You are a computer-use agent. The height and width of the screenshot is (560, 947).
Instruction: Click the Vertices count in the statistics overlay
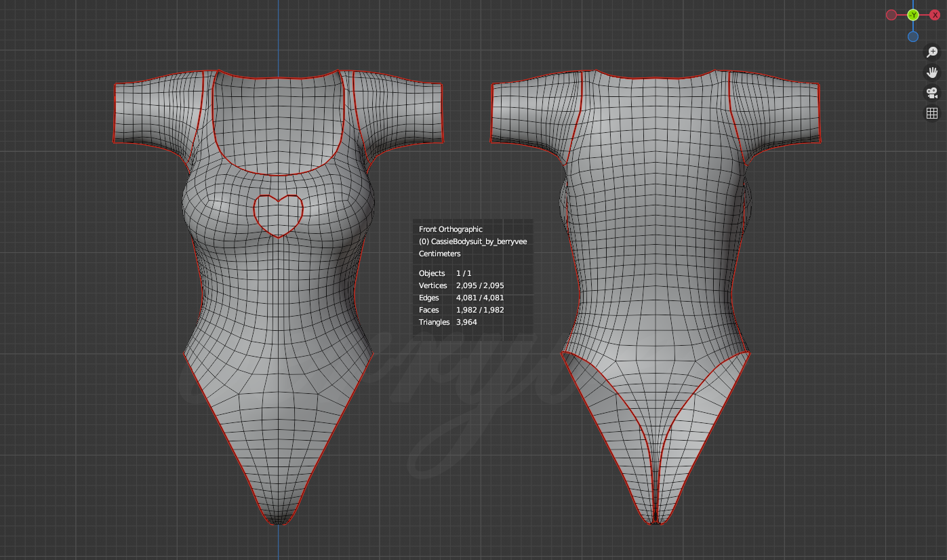480,285
